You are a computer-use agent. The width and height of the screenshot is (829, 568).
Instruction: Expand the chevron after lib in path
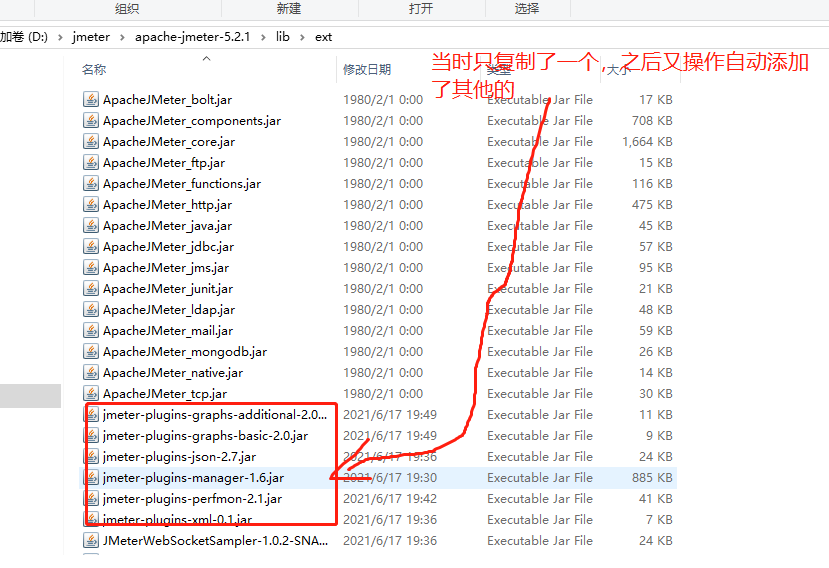[x=302, y=37]
